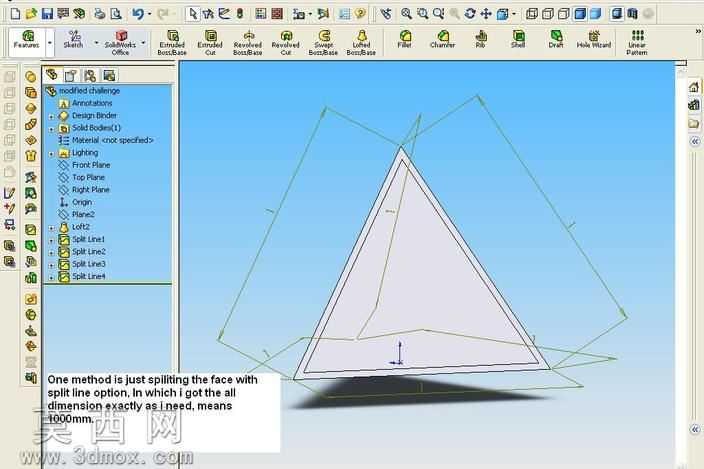Open the Sketch tab dropdown arrow
This screenshot has height=469, width=704.
[x=96, y=43]
